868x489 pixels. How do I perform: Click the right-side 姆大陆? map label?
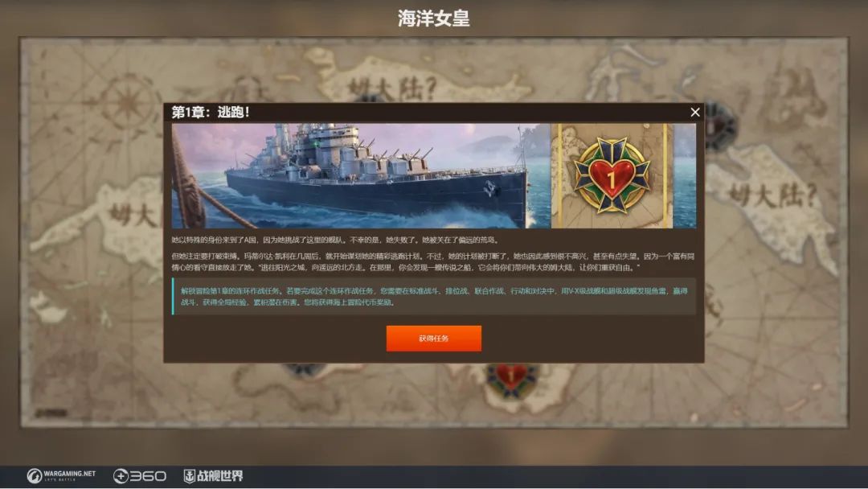click(x=773, y=195)
